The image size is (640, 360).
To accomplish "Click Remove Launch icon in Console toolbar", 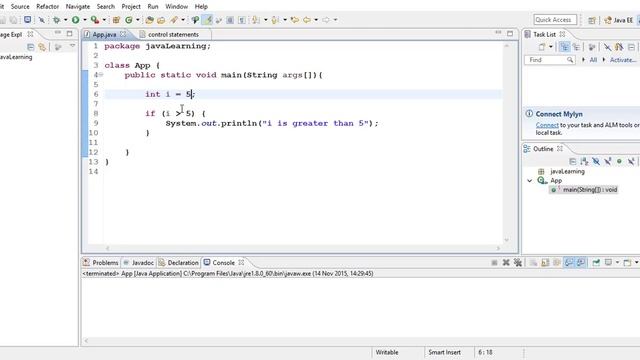I will click(506, 262).
